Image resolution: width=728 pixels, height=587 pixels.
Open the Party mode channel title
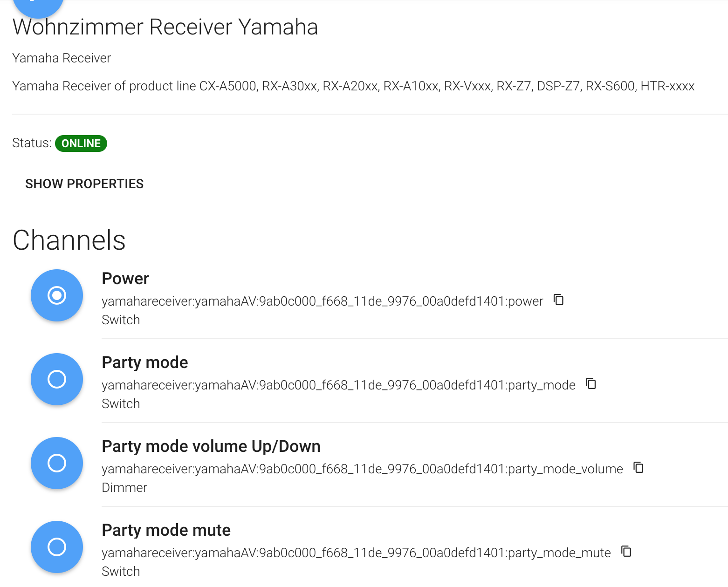pos(145,362)
